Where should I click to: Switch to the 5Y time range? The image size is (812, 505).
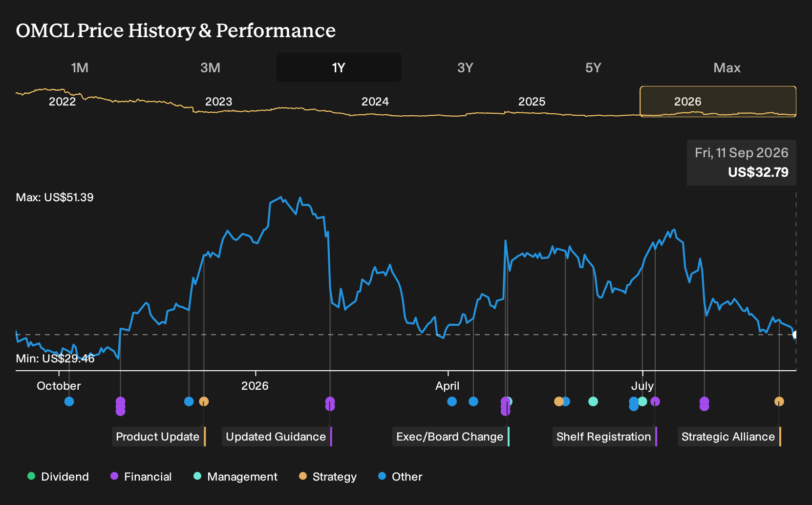[x=593, y=68]
